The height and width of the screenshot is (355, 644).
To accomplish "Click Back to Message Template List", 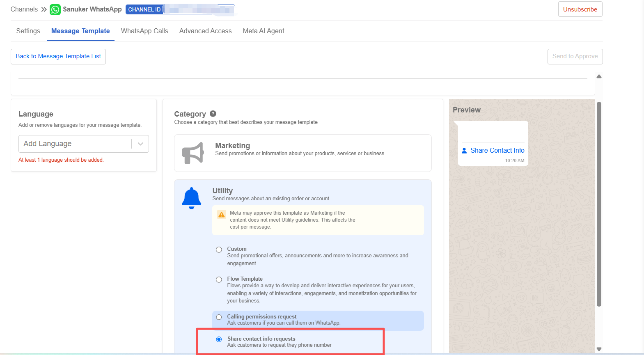I will (x=58, y=57).
